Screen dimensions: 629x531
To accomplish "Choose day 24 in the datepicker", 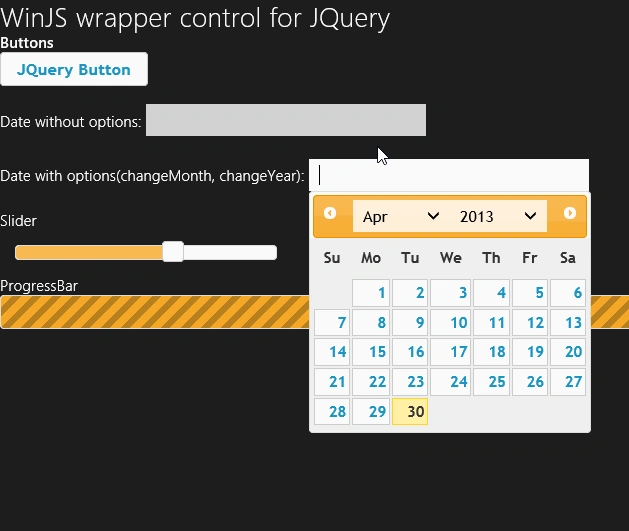I will [450, 382].
